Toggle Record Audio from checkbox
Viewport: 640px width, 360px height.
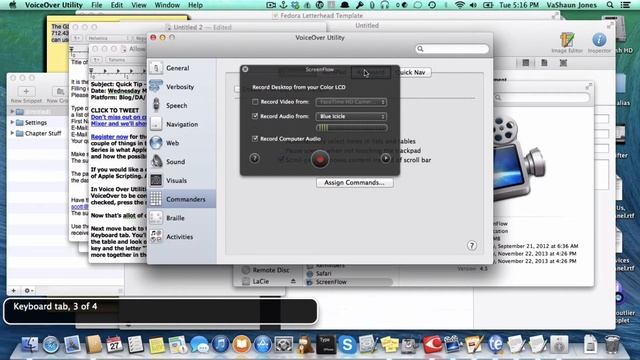click(255, 116)
